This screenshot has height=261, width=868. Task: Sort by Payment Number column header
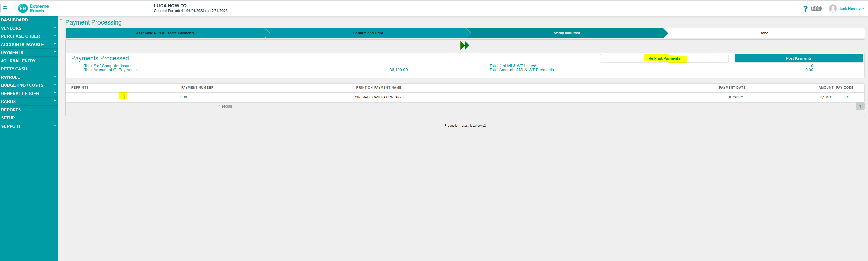197,88
